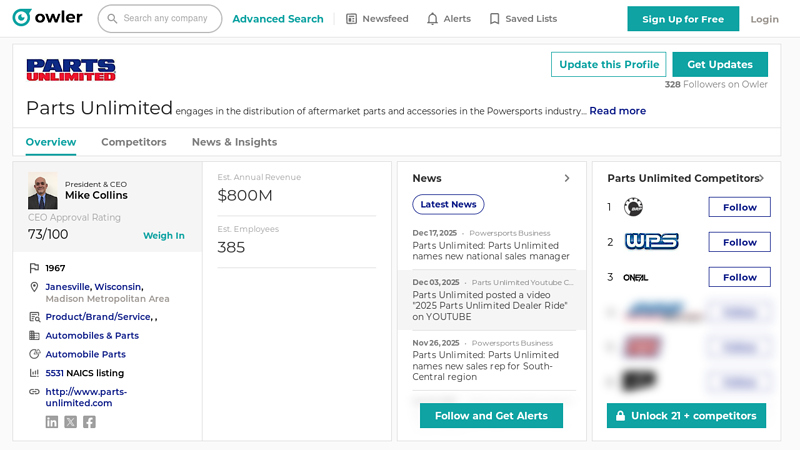Expand the News section arrow

[x=567, y=178]
